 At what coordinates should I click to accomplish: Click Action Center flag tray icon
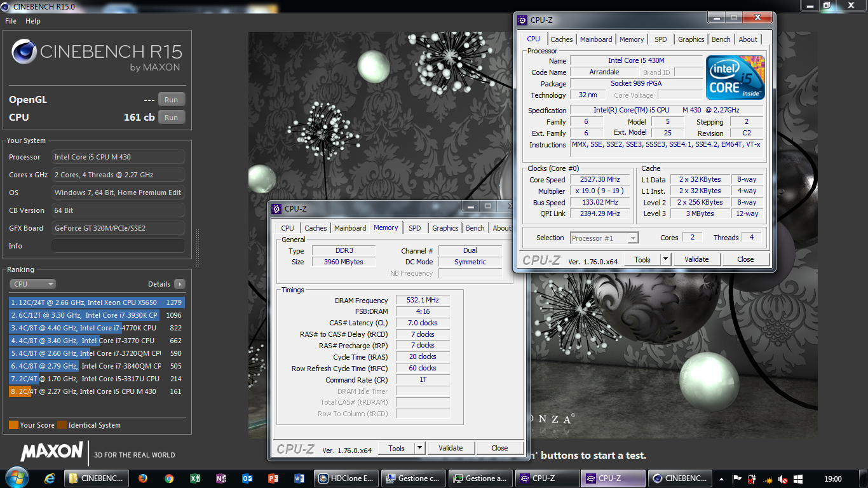[x=737, y=479]
